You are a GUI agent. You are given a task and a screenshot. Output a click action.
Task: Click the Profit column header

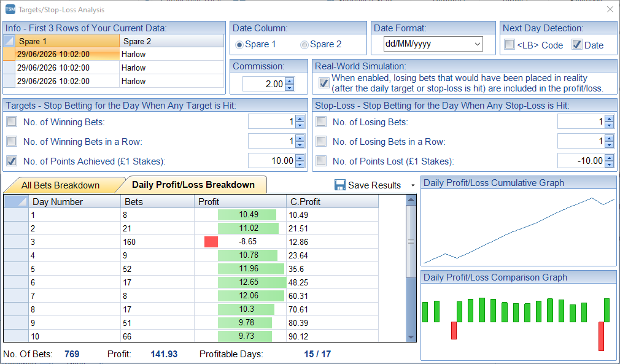(x=240, y=201)
